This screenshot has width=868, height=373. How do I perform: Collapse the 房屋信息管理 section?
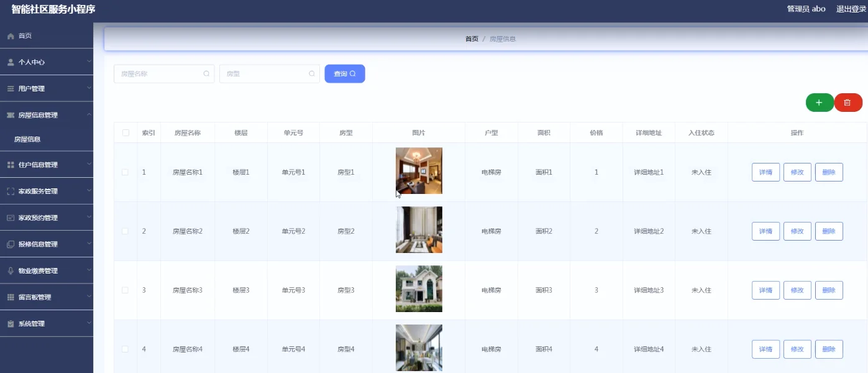pyautogui.click(x=88, y=114)
